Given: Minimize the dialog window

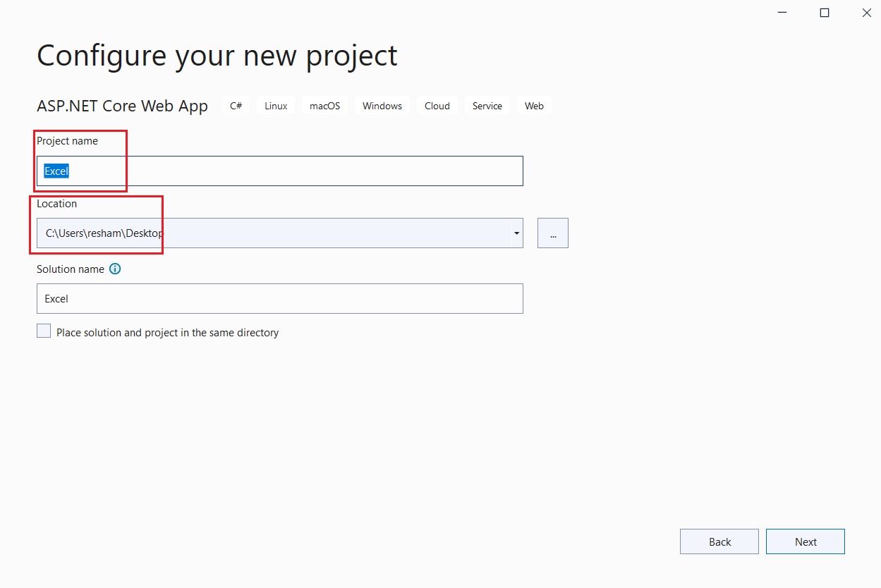Looking at the screenshot, I should coord(782,13).
